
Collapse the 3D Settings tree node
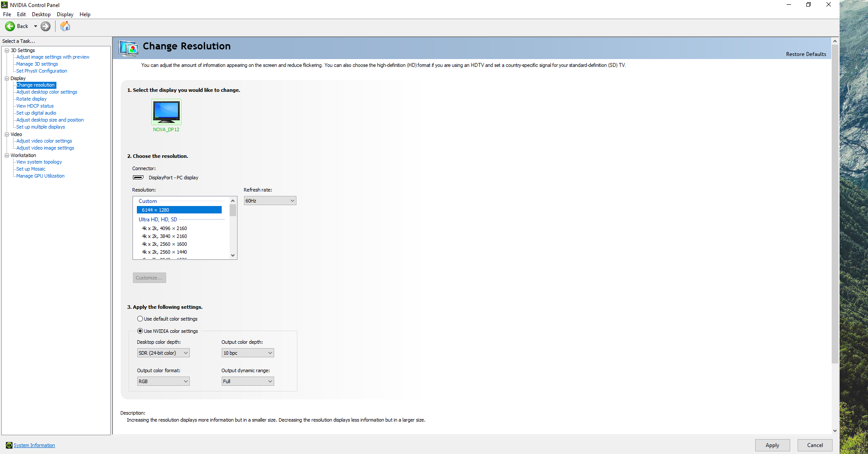point(7,50)
